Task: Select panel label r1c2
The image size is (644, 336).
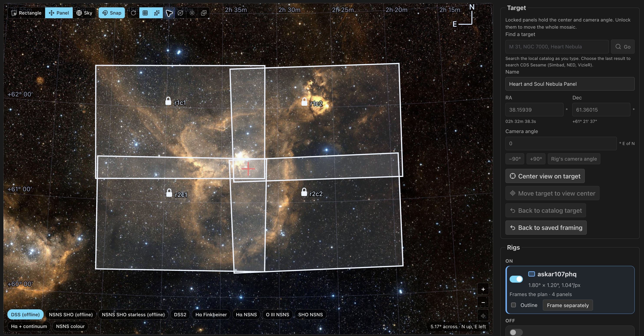Action: [x=316, y=104]
